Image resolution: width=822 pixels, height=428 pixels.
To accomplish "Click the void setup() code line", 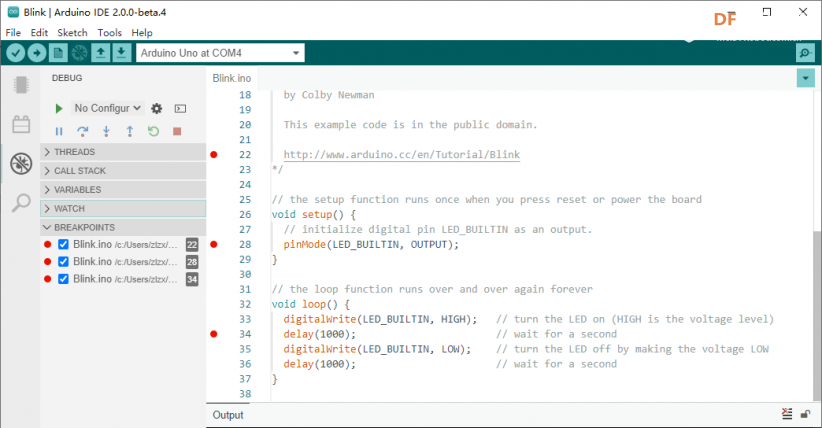I will 314,215.
